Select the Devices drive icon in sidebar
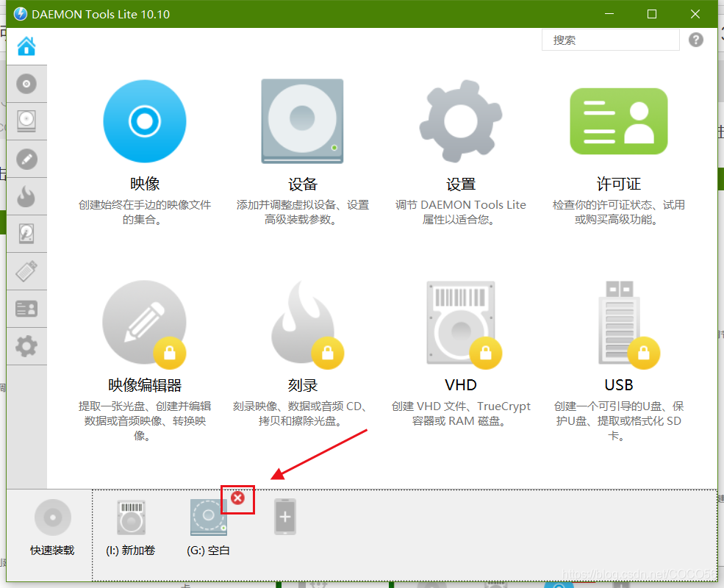 point(26,121)
